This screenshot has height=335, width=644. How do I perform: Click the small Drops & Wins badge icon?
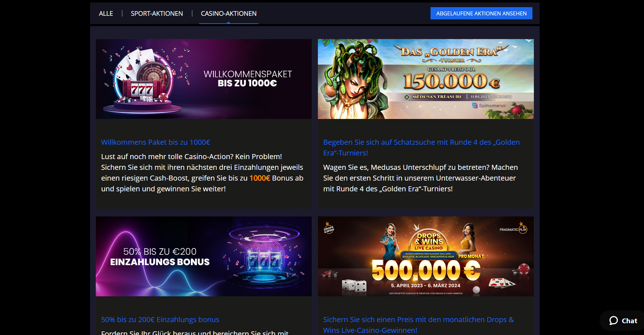[x=329, y=228]
